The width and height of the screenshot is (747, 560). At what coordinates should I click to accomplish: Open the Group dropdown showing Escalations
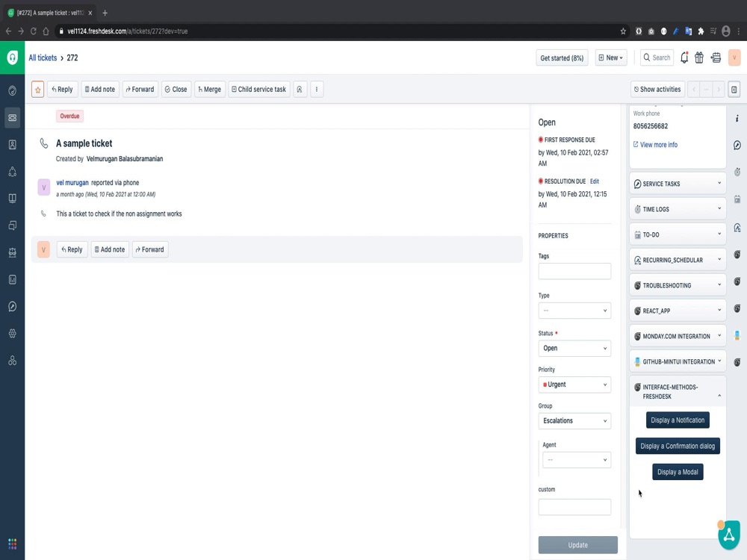click(x=574, y=421)
